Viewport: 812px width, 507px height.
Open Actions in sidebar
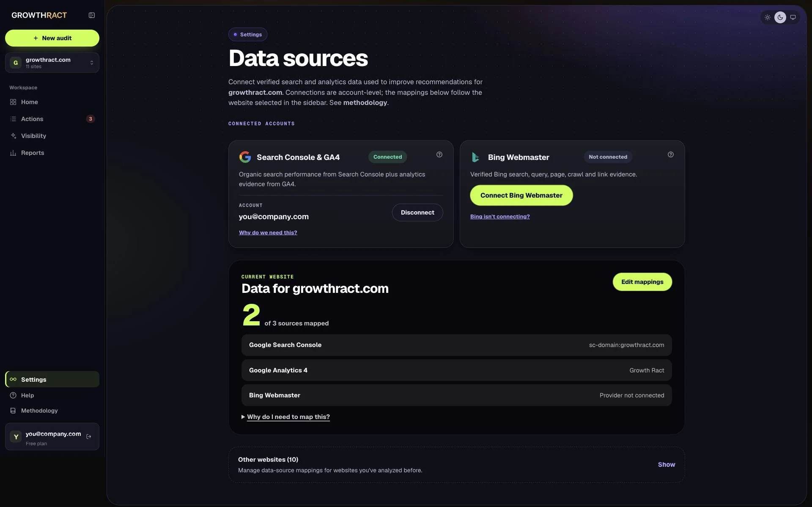coord(52,119)
